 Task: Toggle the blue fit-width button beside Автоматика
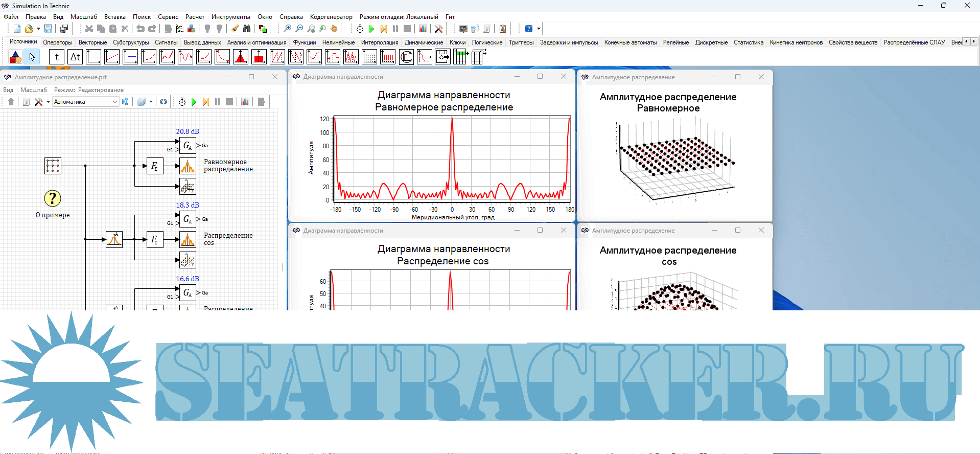tap(125, 102)
